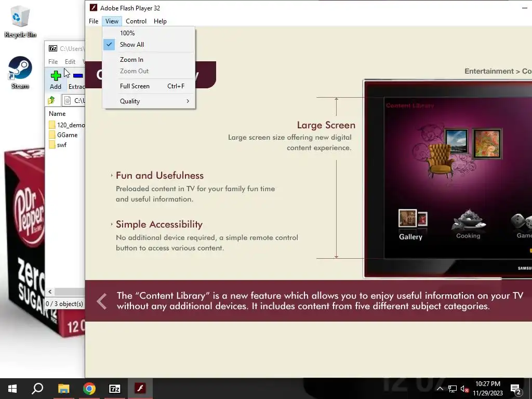
Task: Select Full Screen Ctrl+F entry
Action: click(x=149, y=86)
